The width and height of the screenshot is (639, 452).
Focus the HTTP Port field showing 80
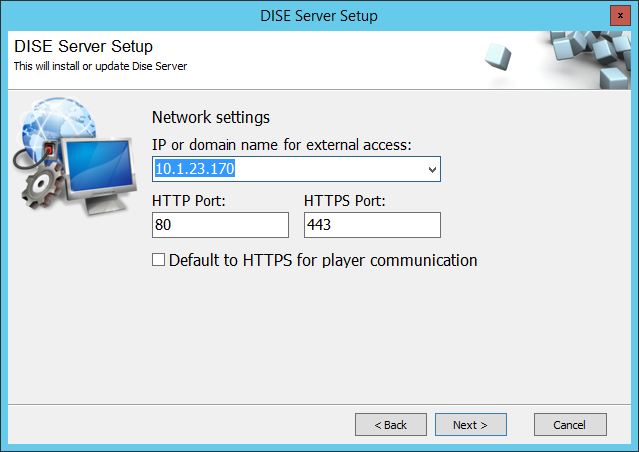[220, 225]
